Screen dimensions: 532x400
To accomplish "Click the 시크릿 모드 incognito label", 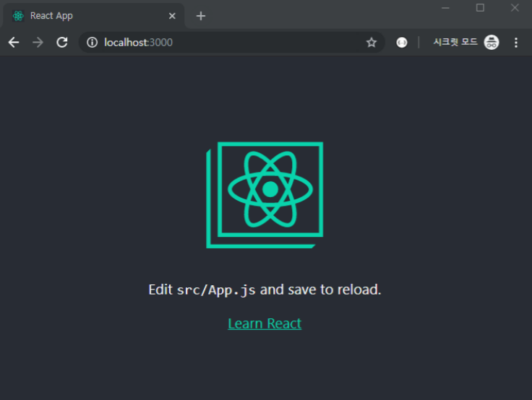I will 455,42.
